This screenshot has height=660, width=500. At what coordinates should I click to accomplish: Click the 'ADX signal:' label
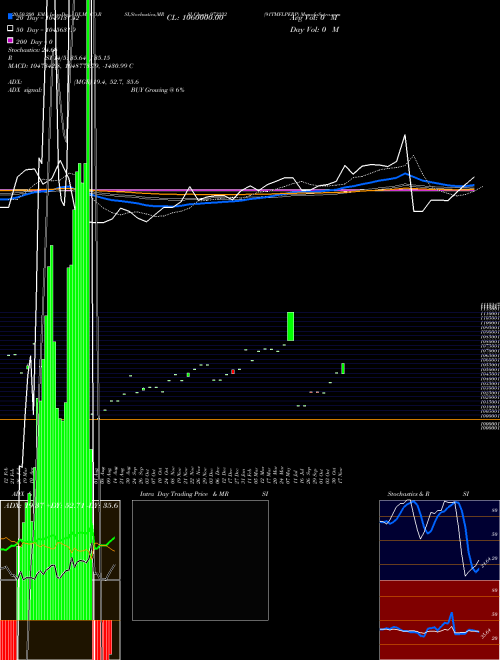(25, 90)
